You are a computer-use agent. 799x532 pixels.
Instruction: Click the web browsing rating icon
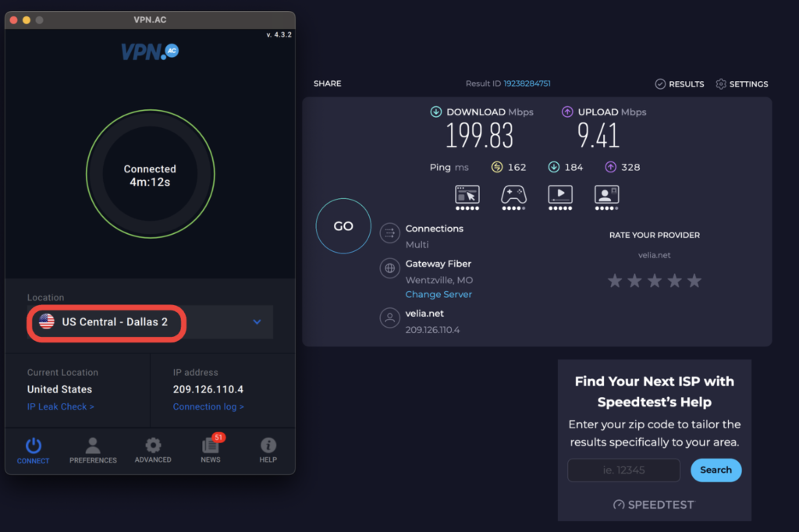[467, 197]
